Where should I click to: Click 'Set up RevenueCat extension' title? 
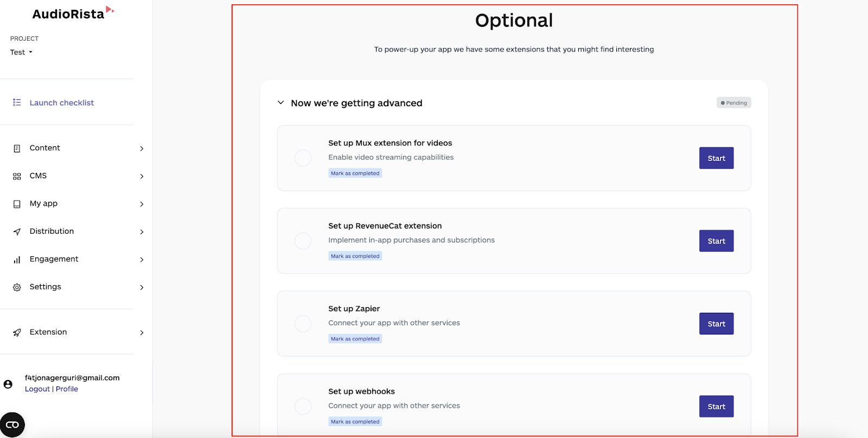[x=385, y=226]
